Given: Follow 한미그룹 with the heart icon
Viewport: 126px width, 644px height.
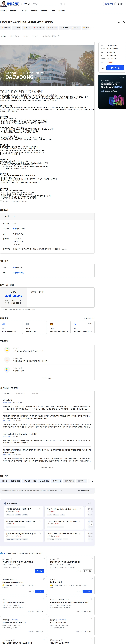Looking at the screenshot, I should point(9,600).
